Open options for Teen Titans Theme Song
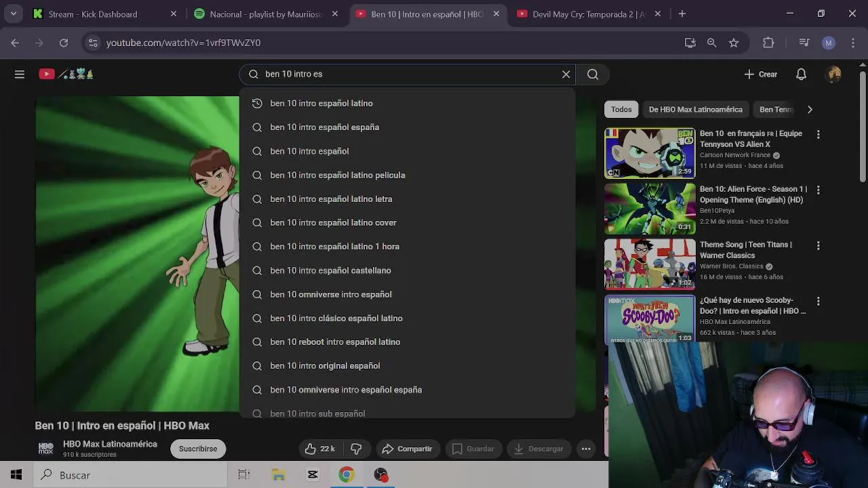 pyautogui.click(x=818, y=246)
